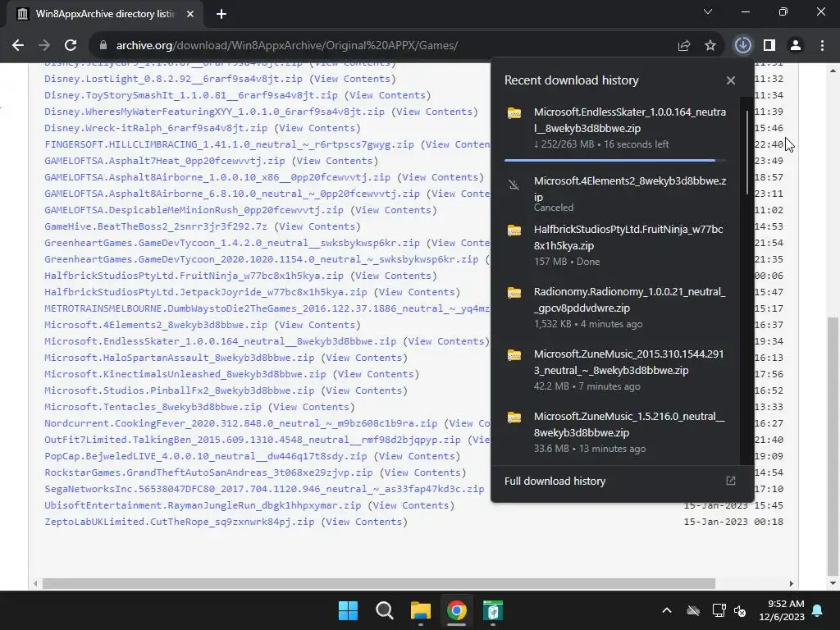Show Radionomy download in folder icon

[x=514, y=293]
